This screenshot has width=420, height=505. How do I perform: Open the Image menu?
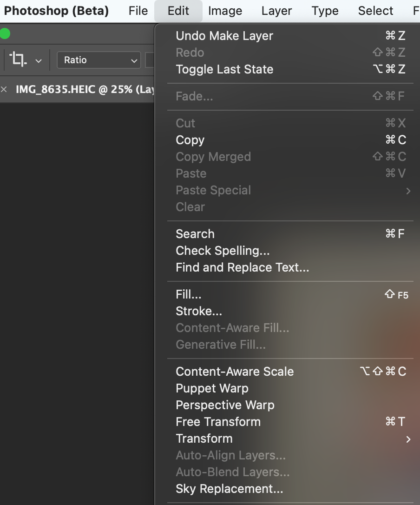point(225,10)
